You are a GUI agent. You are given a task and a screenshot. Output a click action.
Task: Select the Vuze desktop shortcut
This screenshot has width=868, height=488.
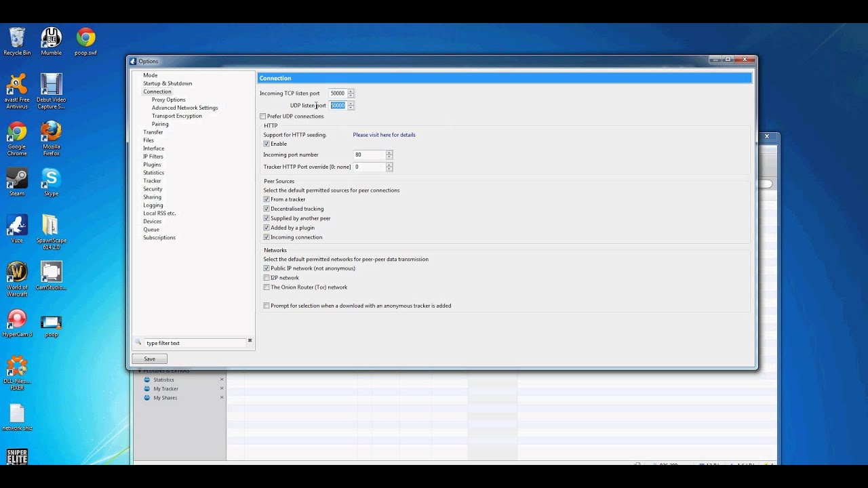tap(17, 229)
